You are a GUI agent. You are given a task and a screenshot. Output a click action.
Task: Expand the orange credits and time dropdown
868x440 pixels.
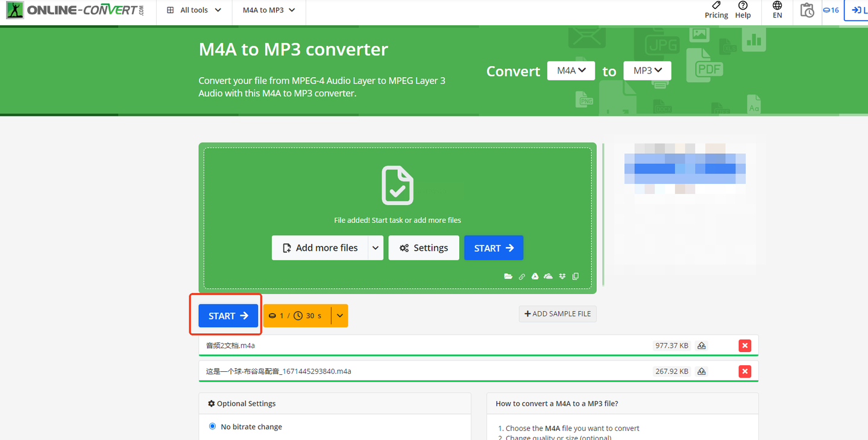(340, 316)
